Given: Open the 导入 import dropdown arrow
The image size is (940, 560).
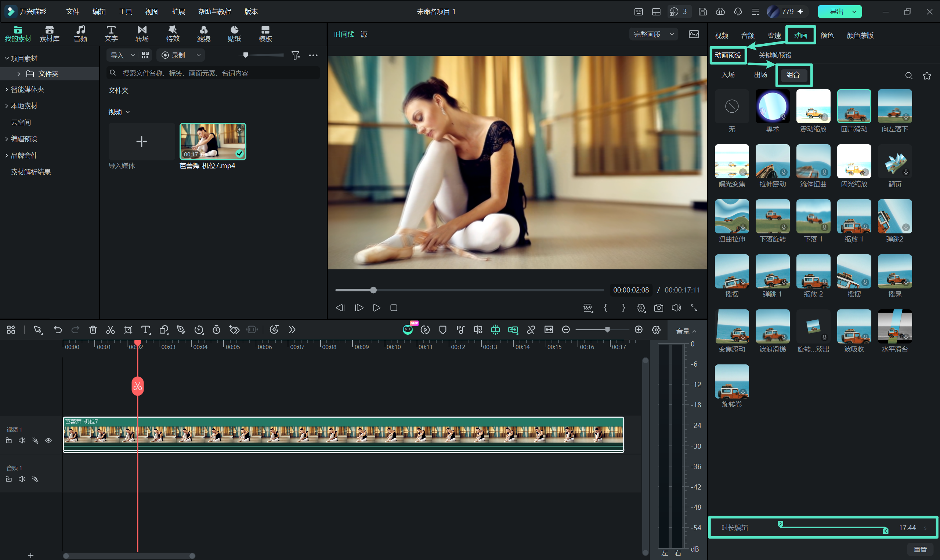Looking at the screenshot, I should pos(133,55).
